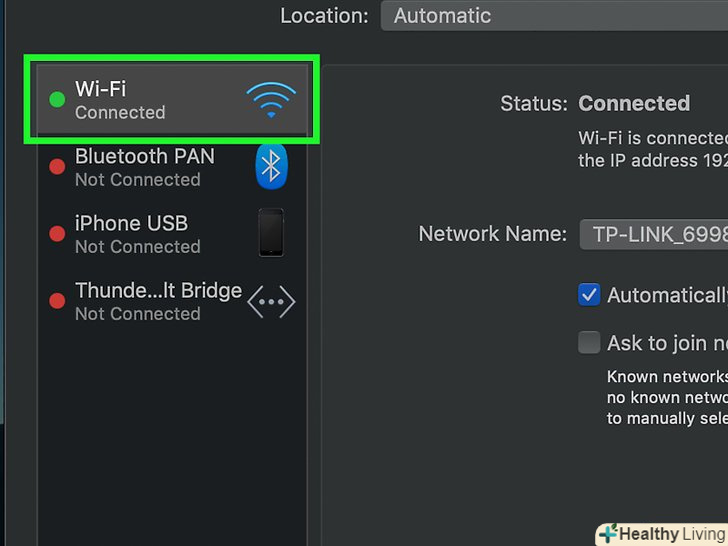Image resolution: width=728 pixels, height=546 pixels.
Task: Click the iPhone device icon
Action: (271, 233)
